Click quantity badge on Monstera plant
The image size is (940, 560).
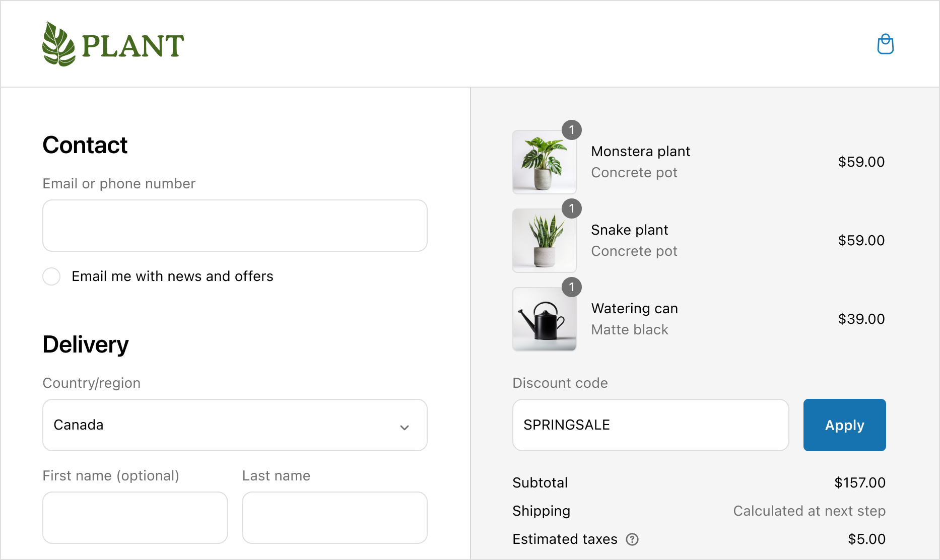[572, 130]
